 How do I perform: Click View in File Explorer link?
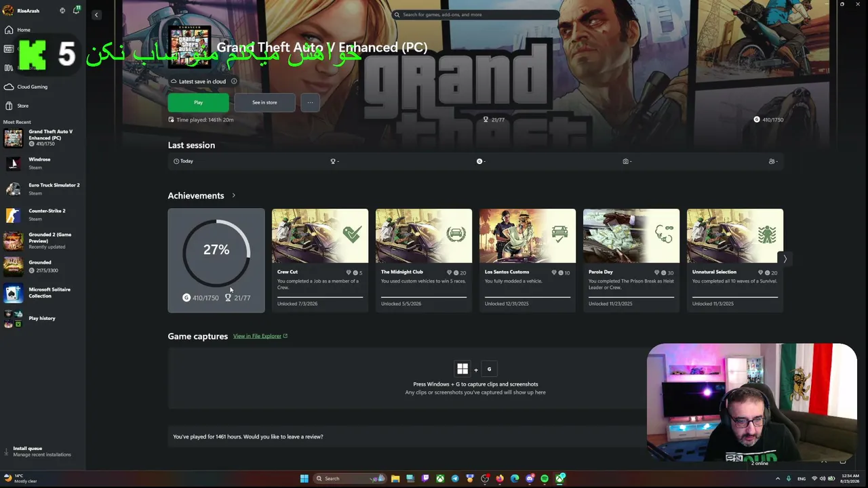[x=260, y=336]
